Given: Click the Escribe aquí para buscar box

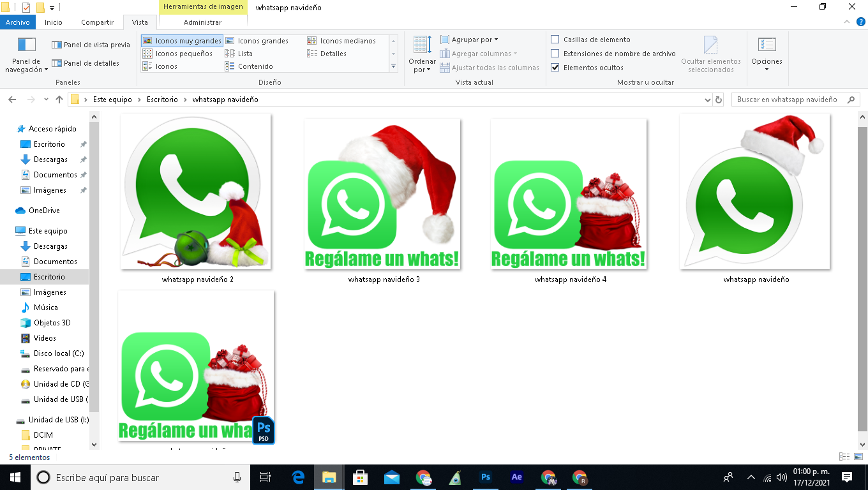Looking at the screenshot, I should click(x=140, y=477).
